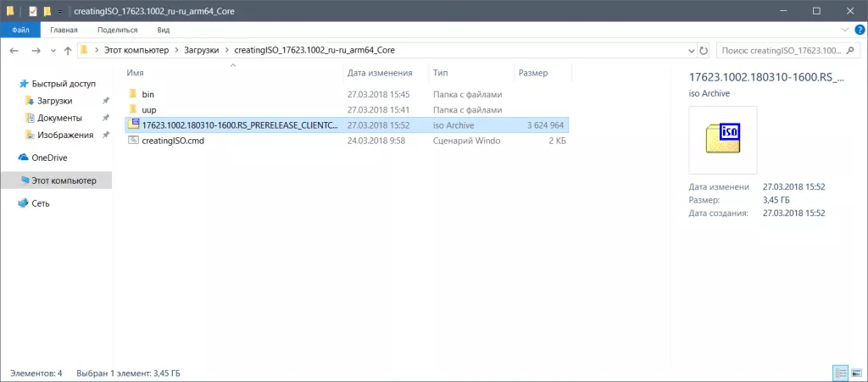Viewport: 868px width, 382px height.
Task: Open the blue Help question mark
Action: [860, 30]
